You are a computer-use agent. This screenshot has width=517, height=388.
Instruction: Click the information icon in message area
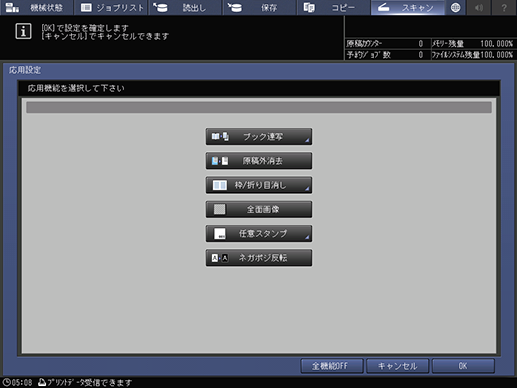pyautogui.click(x=23, y=31)
